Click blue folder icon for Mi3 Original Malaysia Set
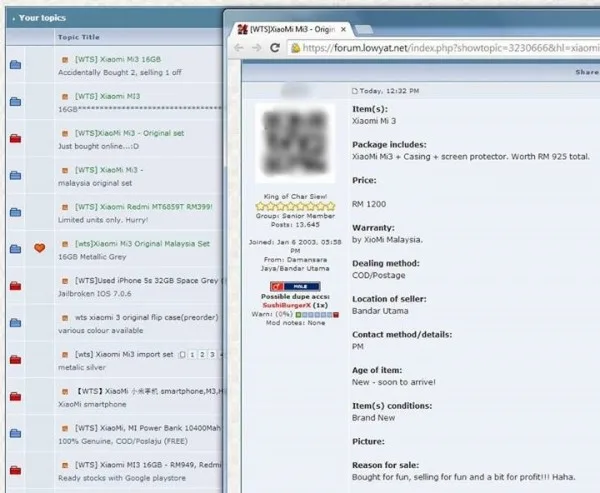The height and width of the screenshot is (493, 600). click(15, 249)
